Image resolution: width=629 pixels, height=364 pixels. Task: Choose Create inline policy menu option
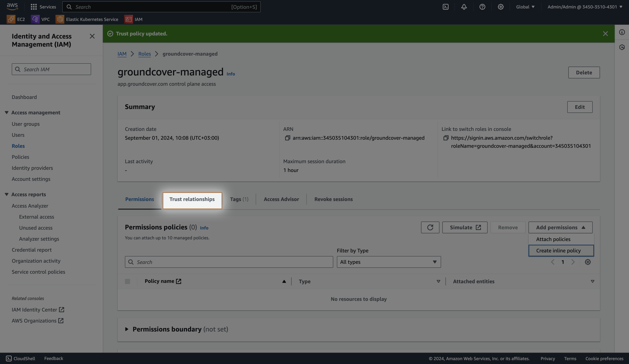[558, 251]
